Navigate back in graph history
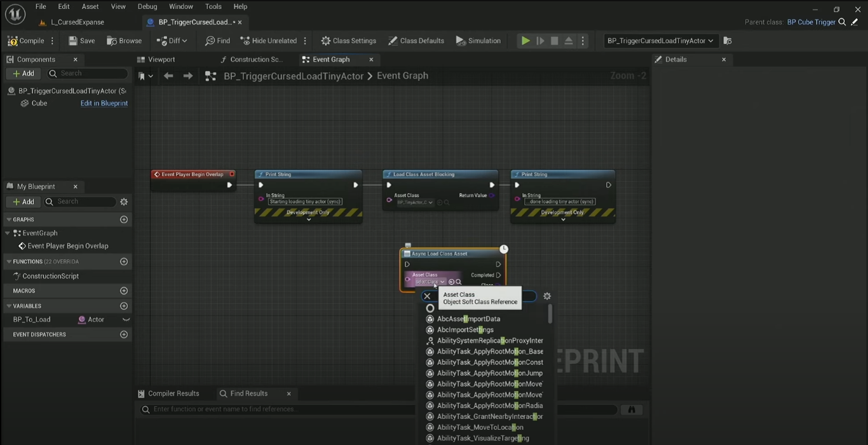868x445 pixels. (x=168, y=76)
